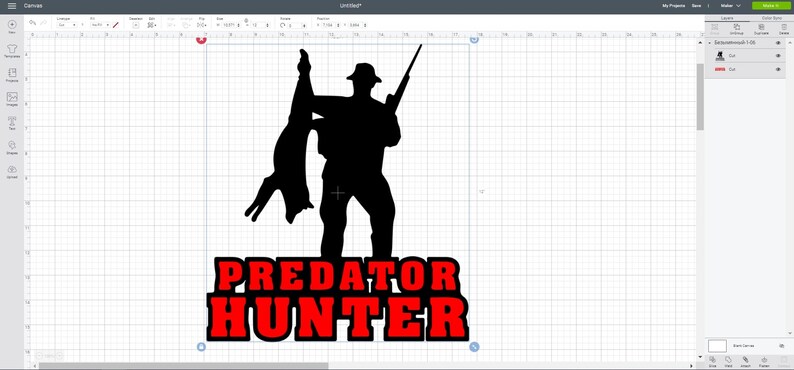Select the red text layer thumbnail

click(720, 69)
